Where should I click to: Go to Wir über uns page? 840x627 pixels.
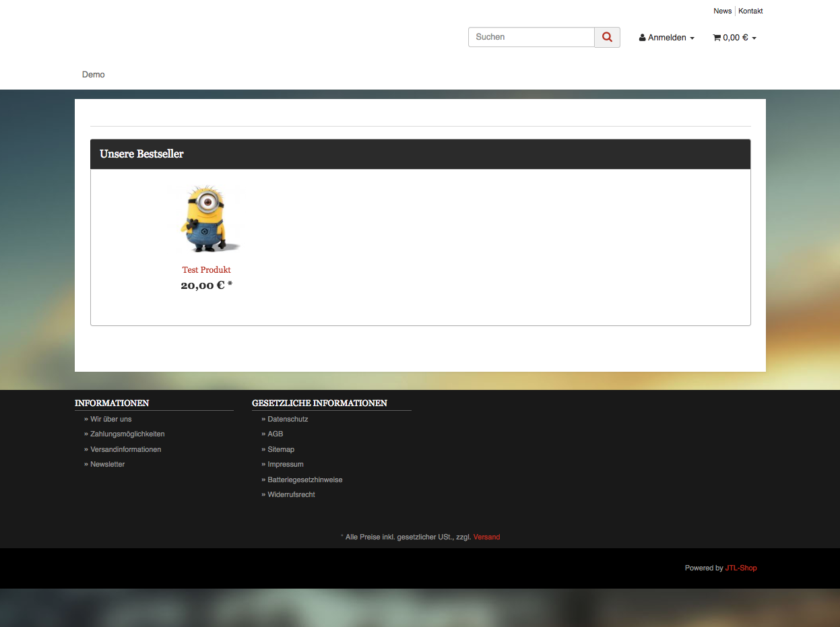110,419
